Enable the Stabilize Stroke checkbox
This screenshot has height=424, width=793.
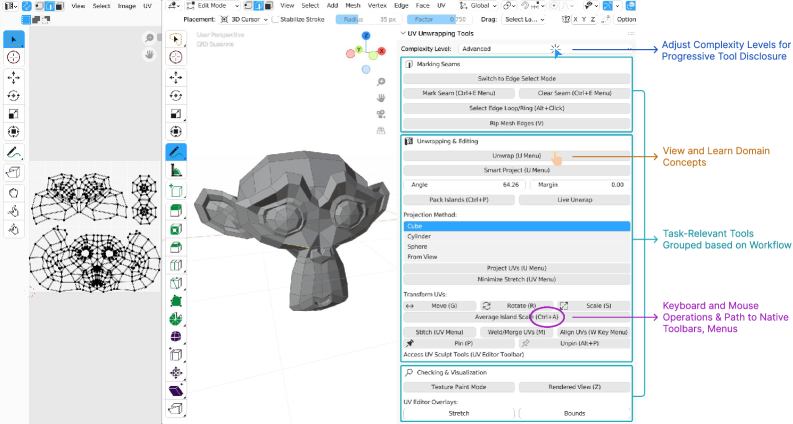coord(274,19)
